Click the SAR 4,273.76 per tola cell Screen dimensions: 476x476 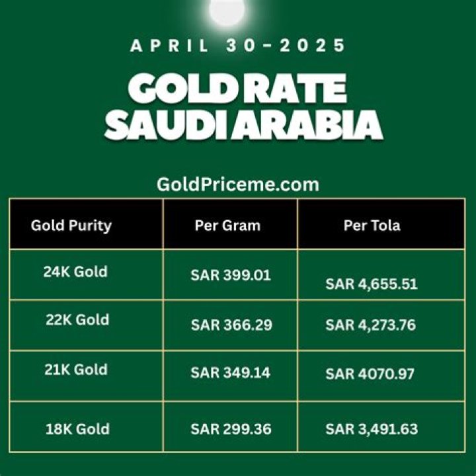click(x=372, y=325)
